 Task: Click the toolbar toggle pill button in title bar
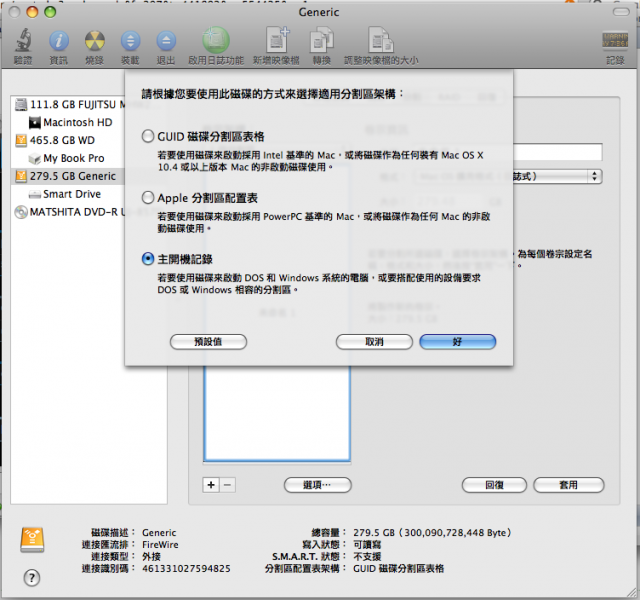(x=621, y=12)
